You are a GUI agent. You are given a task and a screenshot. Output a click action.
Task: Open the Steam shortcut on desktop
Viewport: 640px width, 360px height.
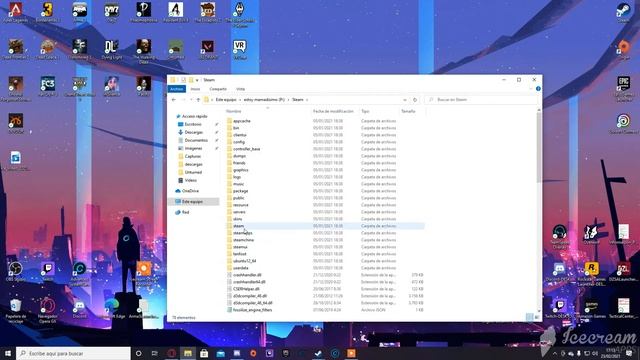623,12
